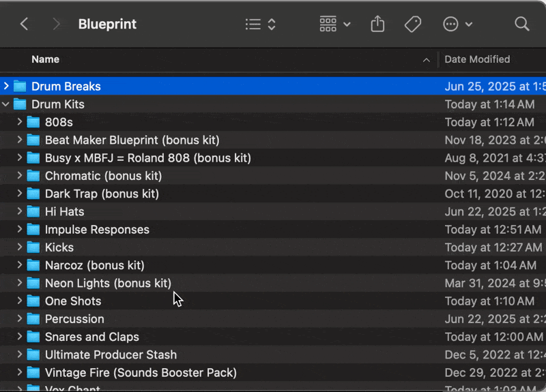Screen dimensions: 546x392
Task: Open the list view switcher
Action: tap(260, 25)
